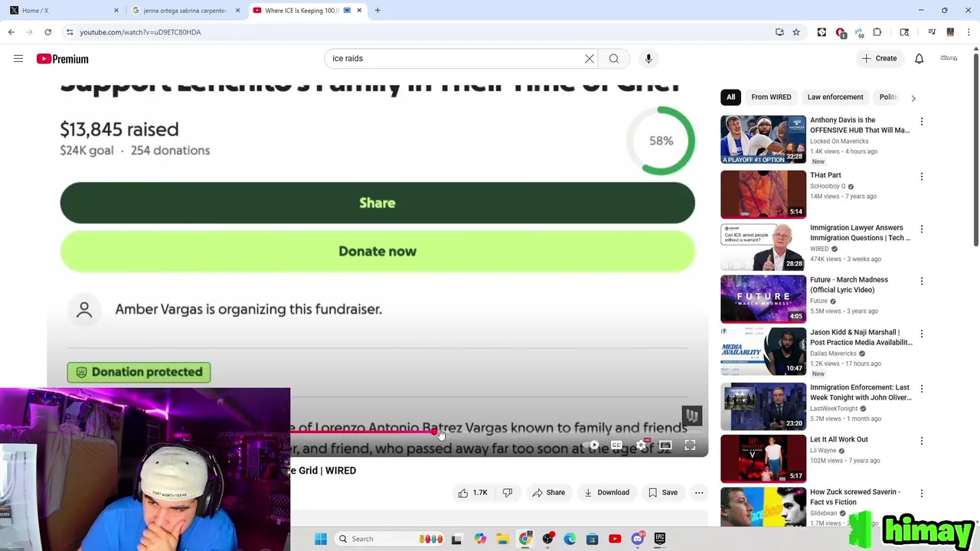Open File Explorer from taskbar
980x551 pixels.
click(x=502, y=539)
